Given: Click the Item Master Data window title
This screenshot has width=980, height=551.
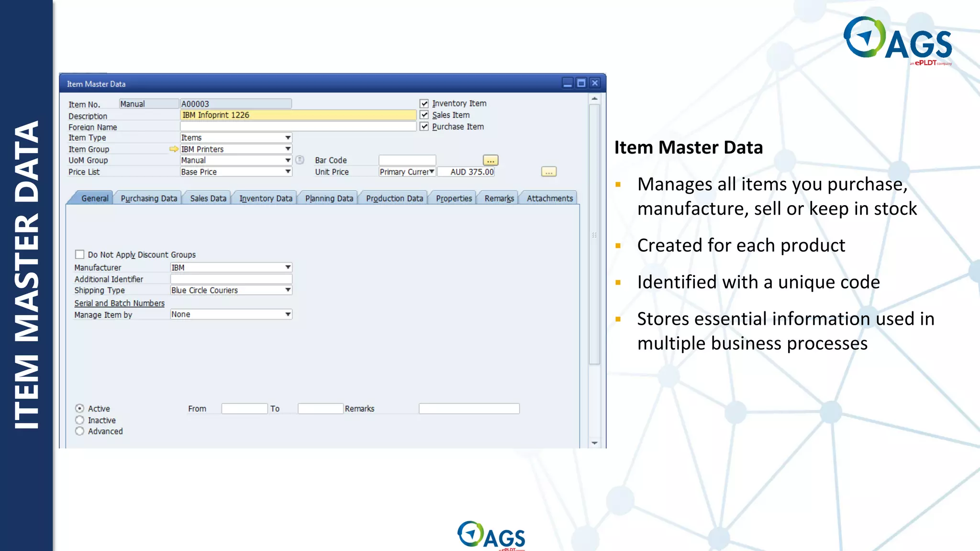Looking at the screenshot, I should (x=96, y=84).
